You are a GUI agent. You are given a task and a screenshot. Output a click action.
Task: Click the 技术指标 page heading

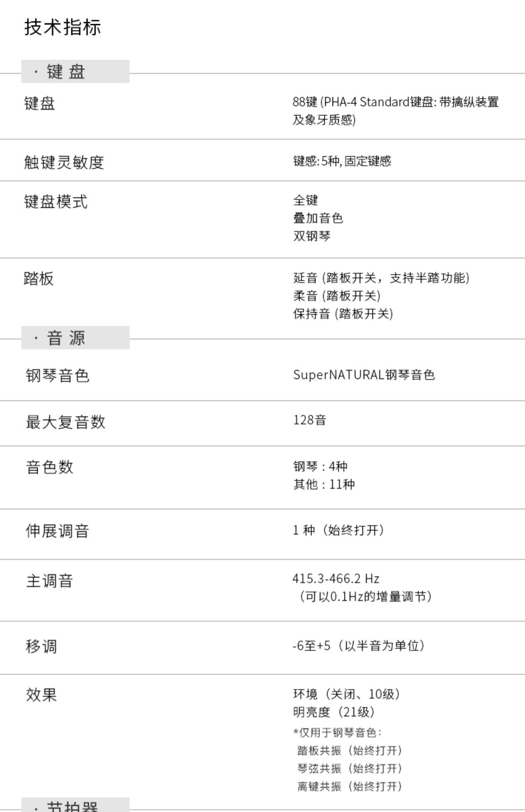63,27
